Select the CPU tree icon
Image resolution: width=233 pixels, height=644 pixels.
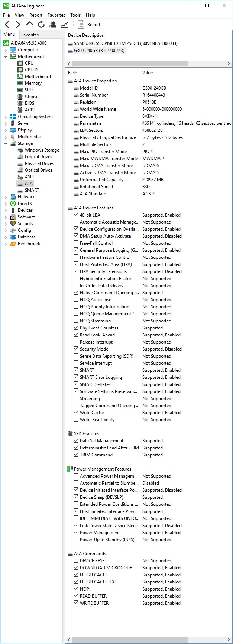[20, 63]
